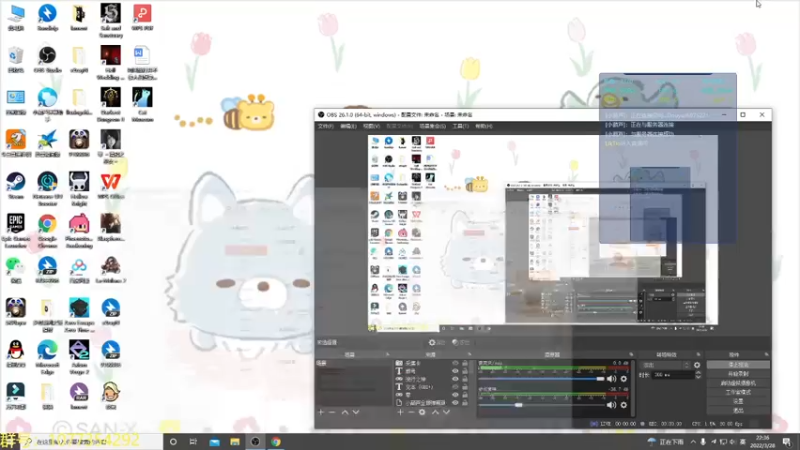Viewport: 800px width, 450px height.
Task: Open 设置 settings from the Controls dock
Action: (738, 402)
